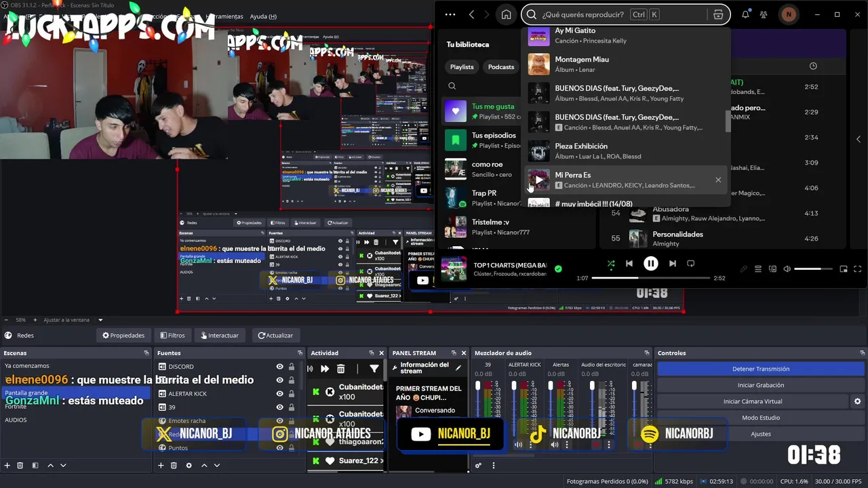Toggle Puntos source visibility eye
The width and height of the screenshot is (868, 488).
[x=279, y=448]
